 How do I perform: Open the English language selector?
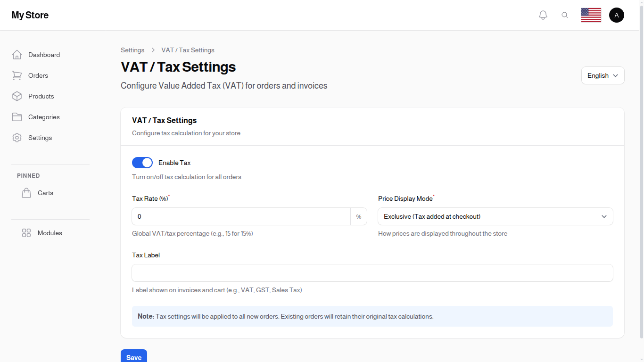point(603,75)
